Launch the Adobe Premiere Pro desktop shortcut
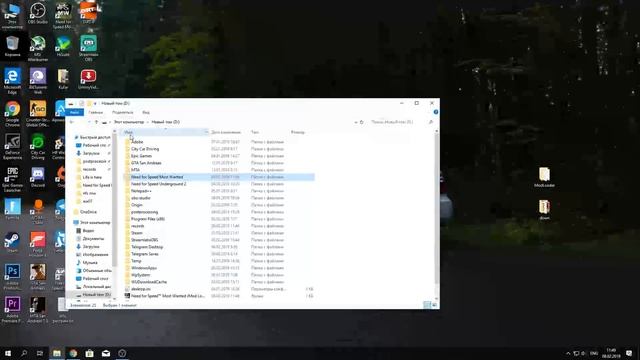 click(x=12, y=309)
